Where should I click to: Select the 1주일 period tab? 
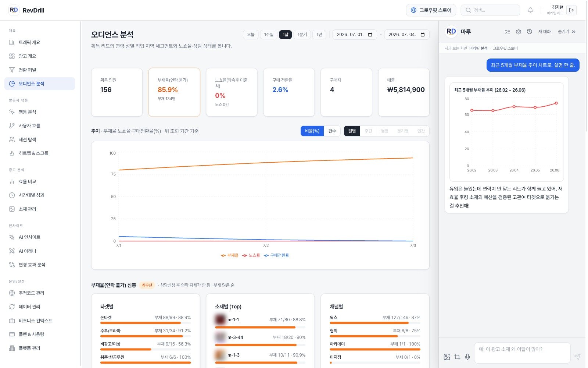pos(269,35)
